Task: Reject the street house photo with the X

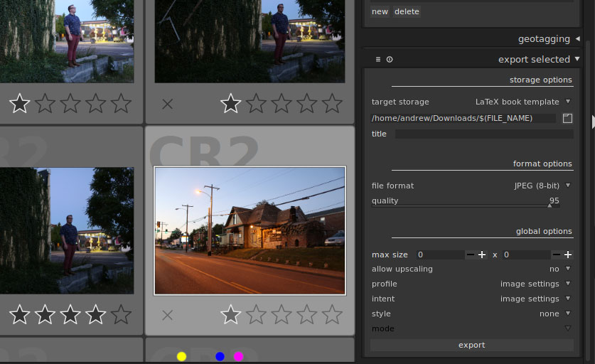Action: pyautogui.click(x=167, y=315)
